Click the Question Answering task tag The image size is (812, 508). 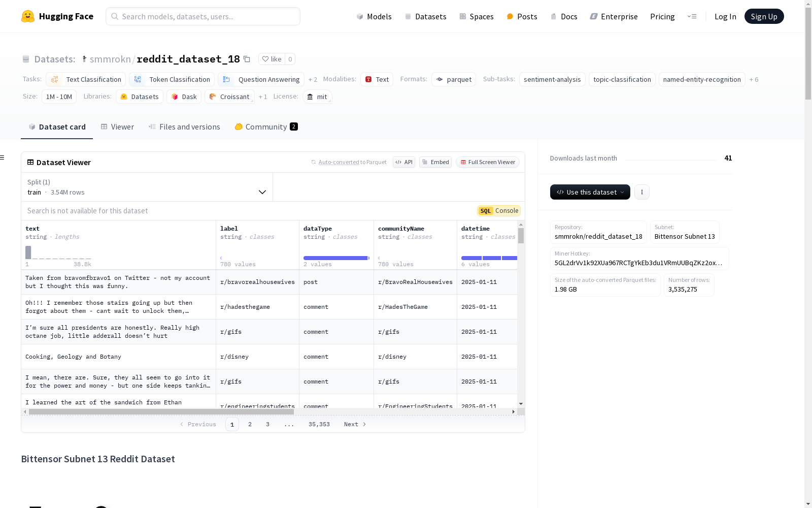click(261, 79)
